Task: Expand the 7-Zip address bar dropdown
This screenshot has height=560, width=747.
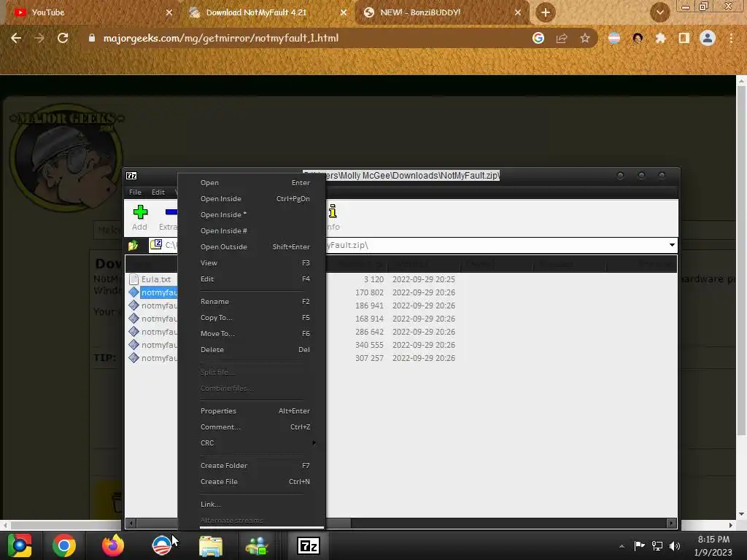Action: point(672,245)
